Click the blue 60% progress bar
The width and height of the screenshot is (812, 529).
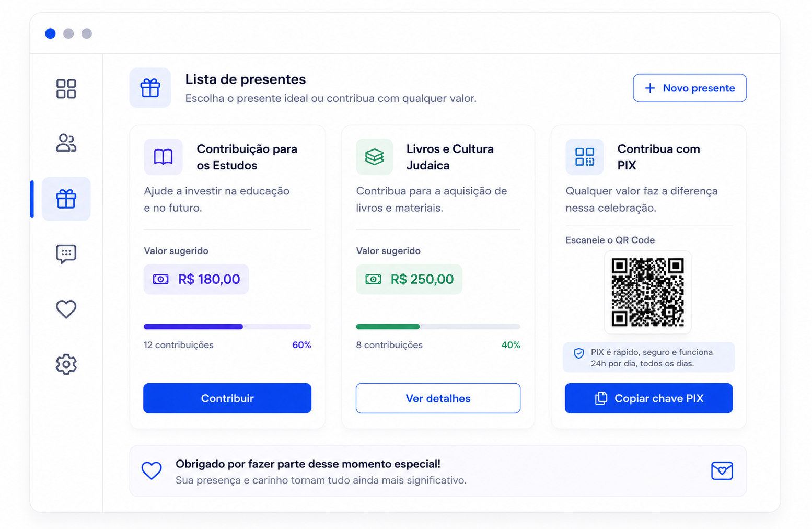coord(227,327)
